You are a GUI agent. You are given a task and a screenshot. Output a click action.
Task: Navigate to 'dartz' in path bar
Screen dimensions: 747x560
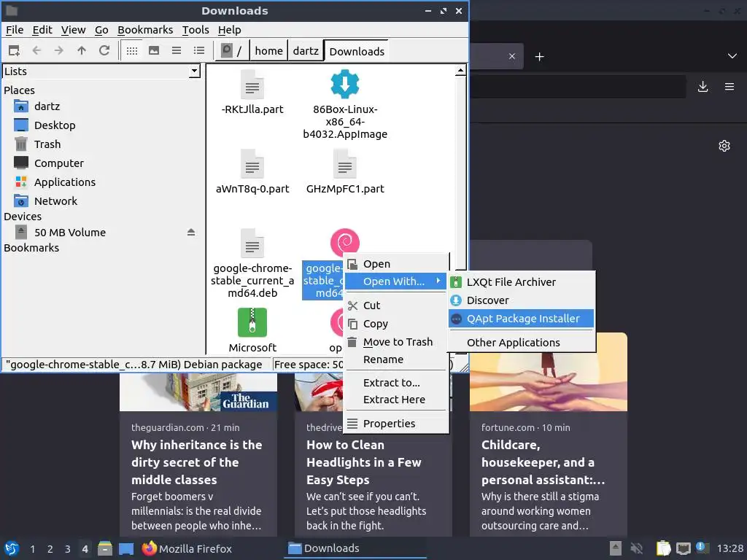(x=306, y=51)
